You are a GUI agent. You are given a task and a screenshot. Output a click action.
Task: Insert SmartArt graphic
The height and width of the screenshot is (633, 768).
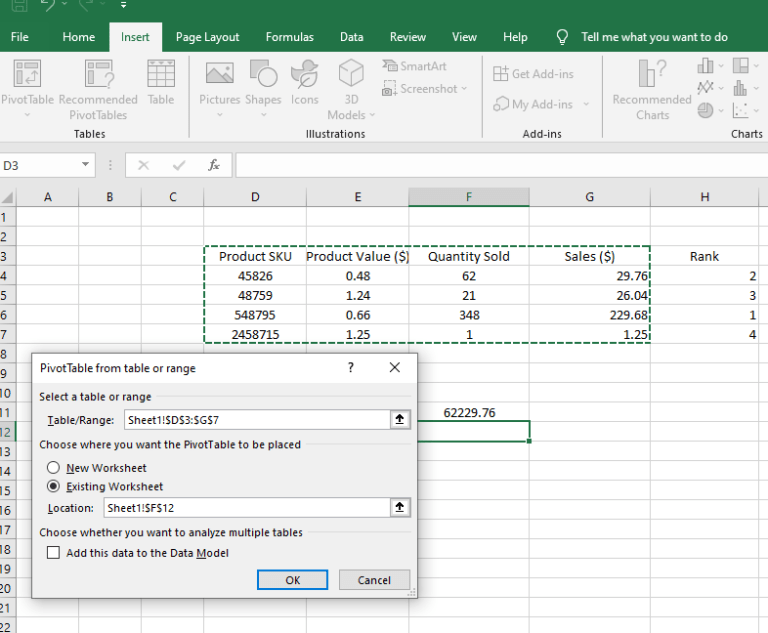pos(414,66)
